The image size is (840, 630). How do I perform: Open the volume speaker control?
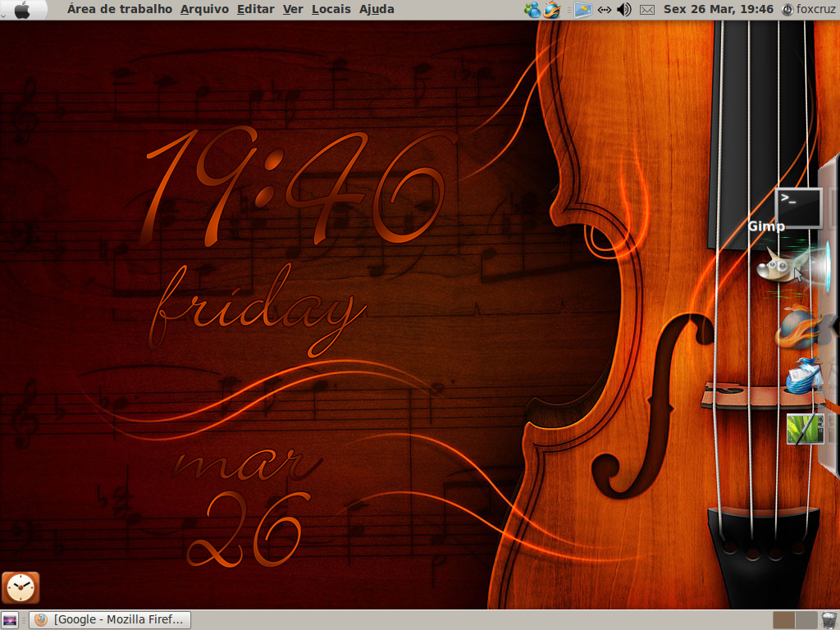point(623,10)
